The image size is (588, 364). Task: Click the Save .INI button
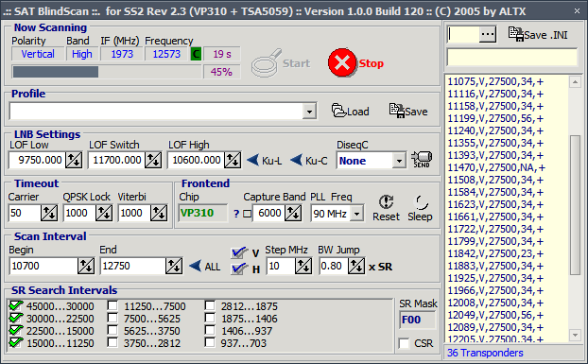pos(538,34)
